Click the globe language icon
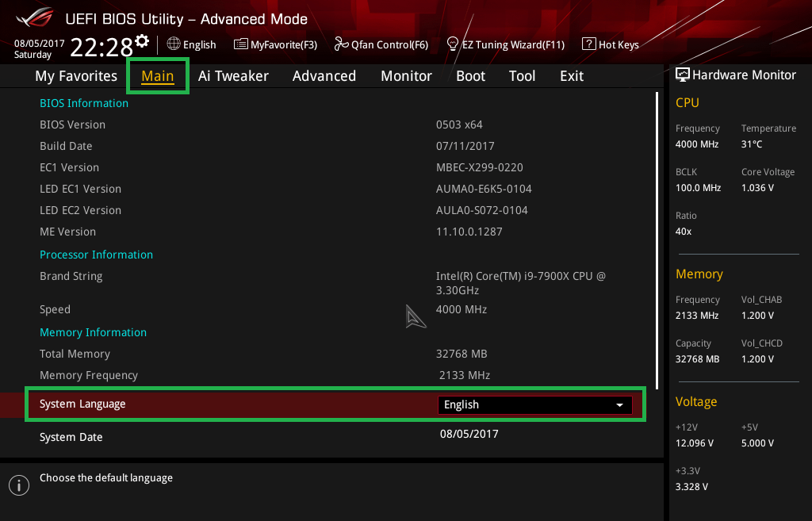The height and width of the screenshot is (521, 812). (174, 44)
